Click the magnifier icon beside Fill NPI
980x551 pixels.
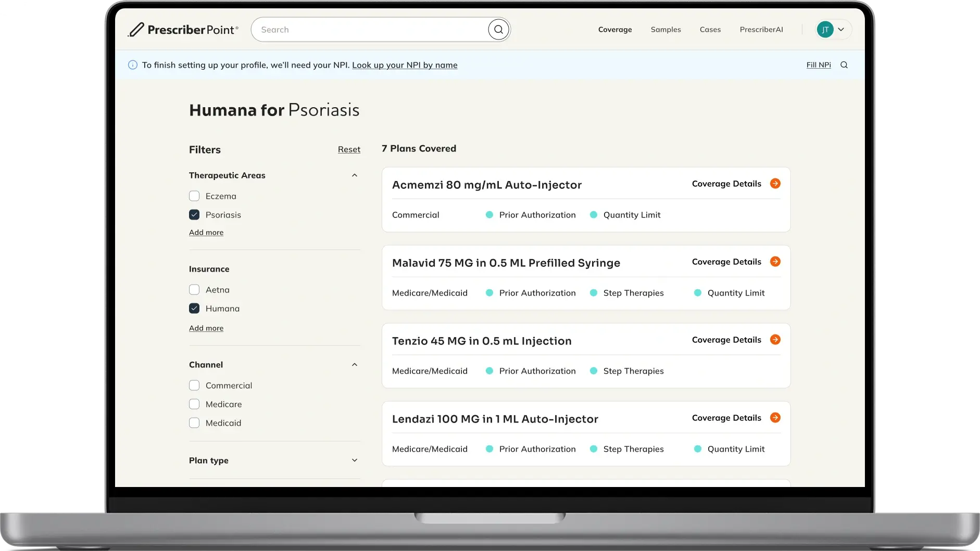point(844,65)
